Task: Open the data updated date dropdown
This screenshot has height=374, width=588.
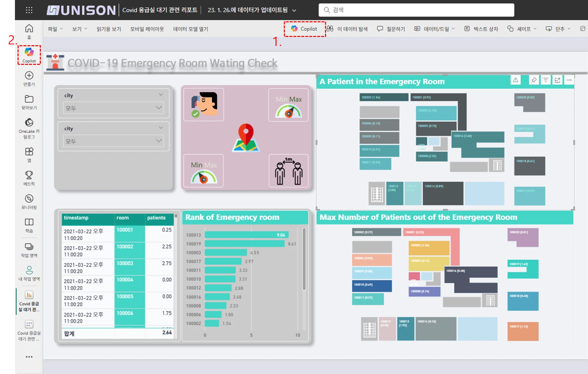Action: coord(294,10)
